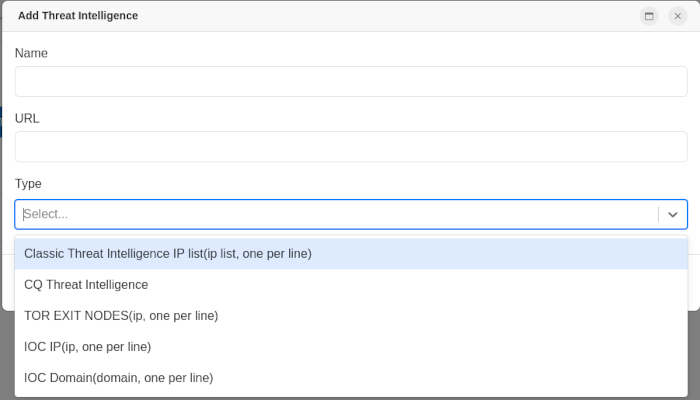Click the Add Threat Intelligence title text
The image size is (700, 400).
click(78, 16)
